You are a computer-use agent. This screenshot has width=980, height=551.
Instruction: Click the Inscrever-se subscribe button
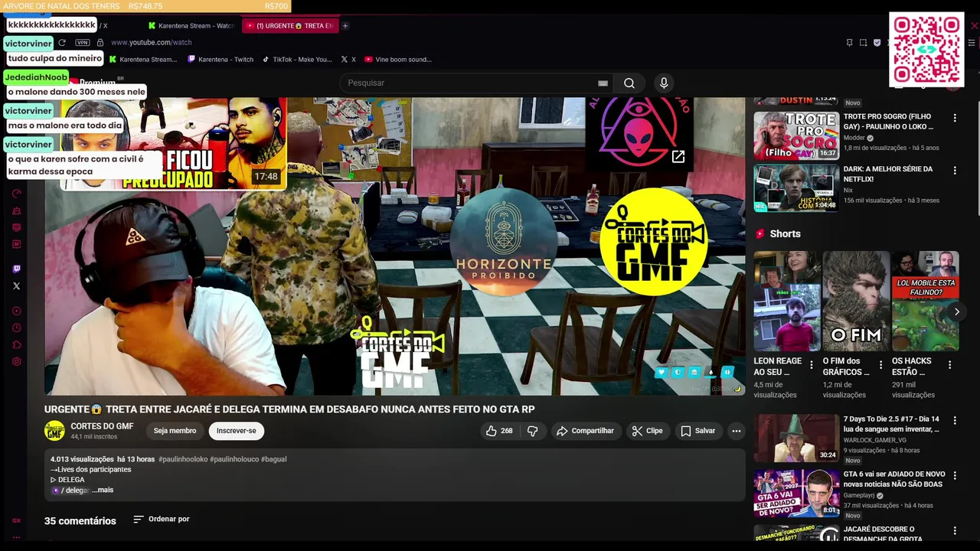point(236,431)
